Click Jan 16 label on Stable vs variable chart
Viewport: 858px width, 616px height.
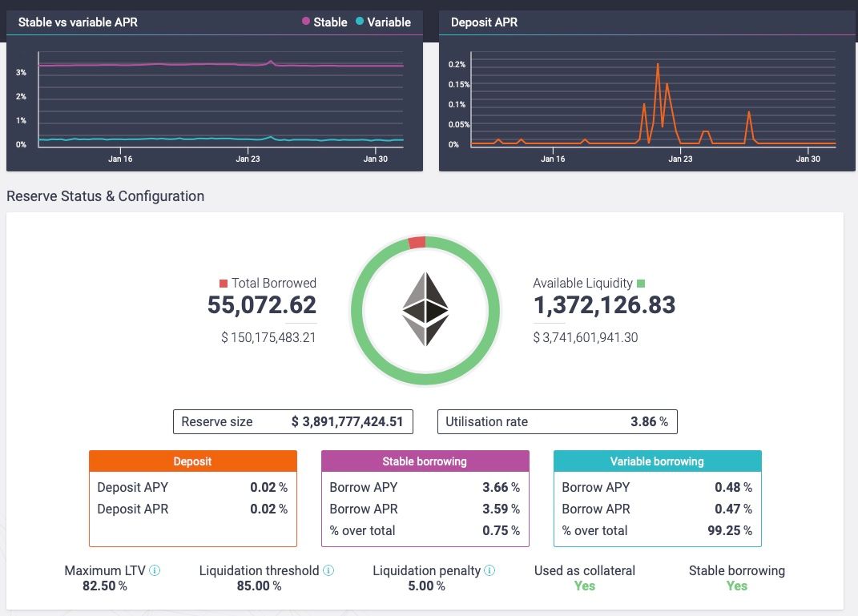120,159
